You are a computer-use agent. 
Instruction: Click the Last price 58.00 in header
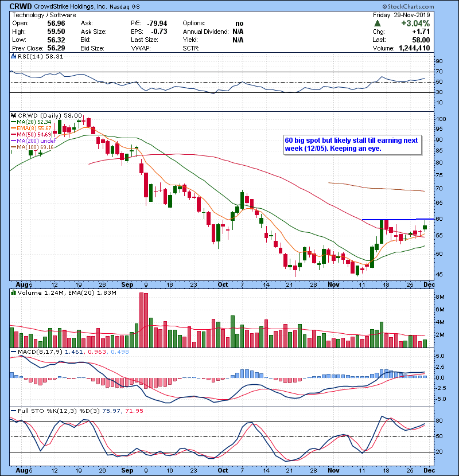click(421, 40)
